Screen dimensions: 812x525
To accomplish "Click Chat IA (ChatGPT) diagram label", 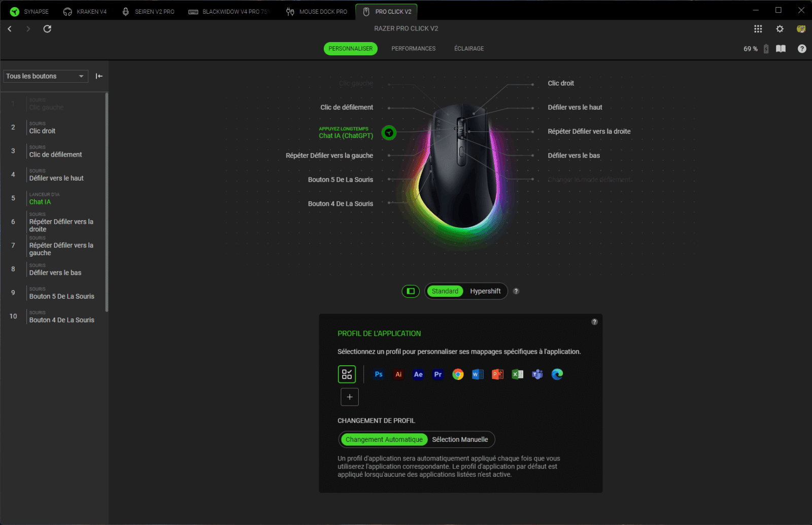I will [x=346, y=133].
